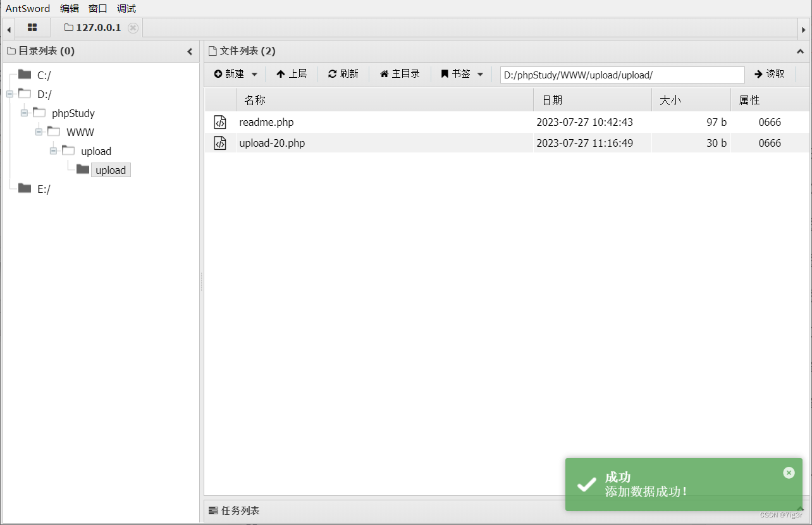Open the 新建 new file dropdown
The image size is (812, 525).
pos(235,74)
